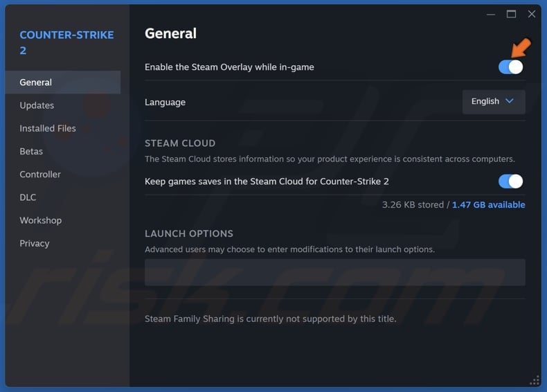The height and width of the screenshot is (392, 547).
Task: Click the launch options input field
Action: pyautogui.click(x=335, y=272)
